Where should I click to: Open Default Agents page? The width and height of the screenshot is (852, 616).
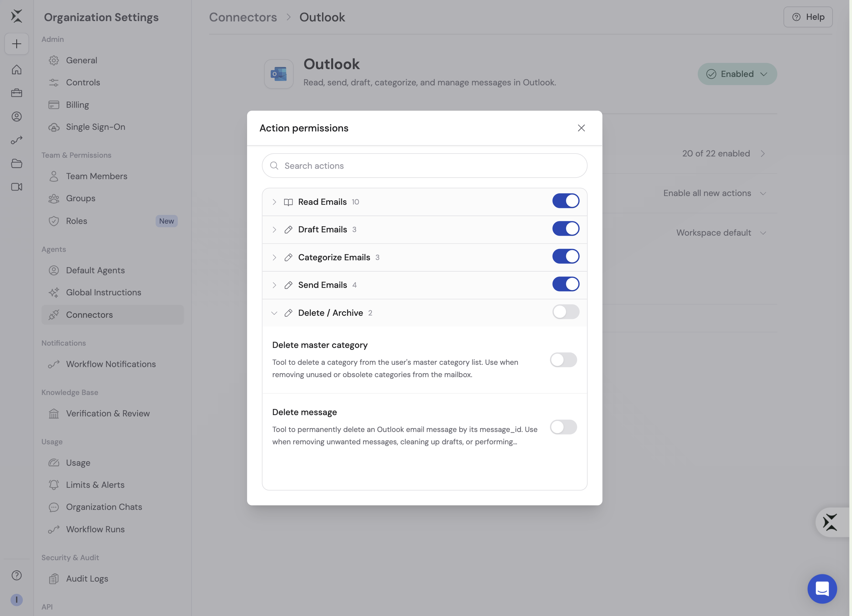point(113,270)
